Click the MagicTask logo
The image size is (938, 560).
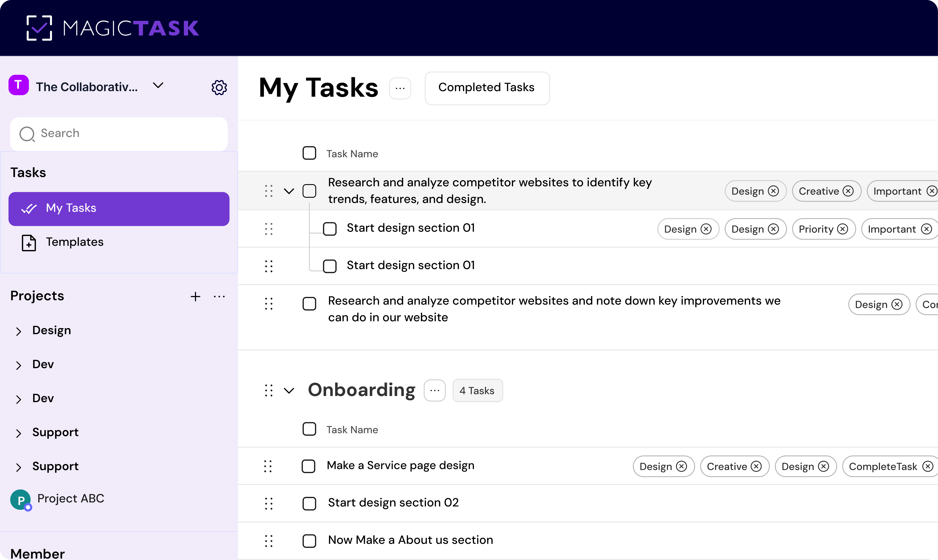coord(113,28)
